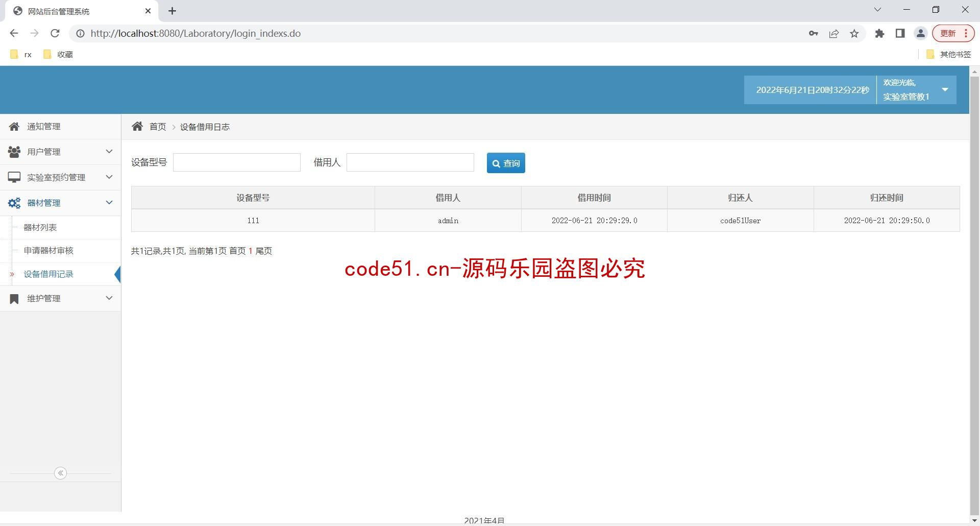This screenshot has height=526, width=980.
Task: Select the 网站后台管理系统 tab
Action: tap(82, 11)
